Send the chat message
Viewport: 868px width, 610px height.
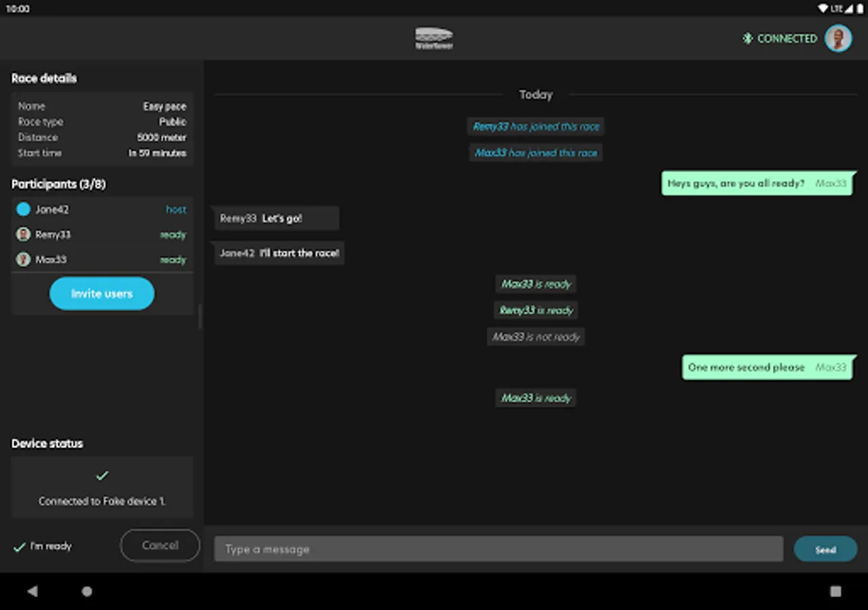825,549
